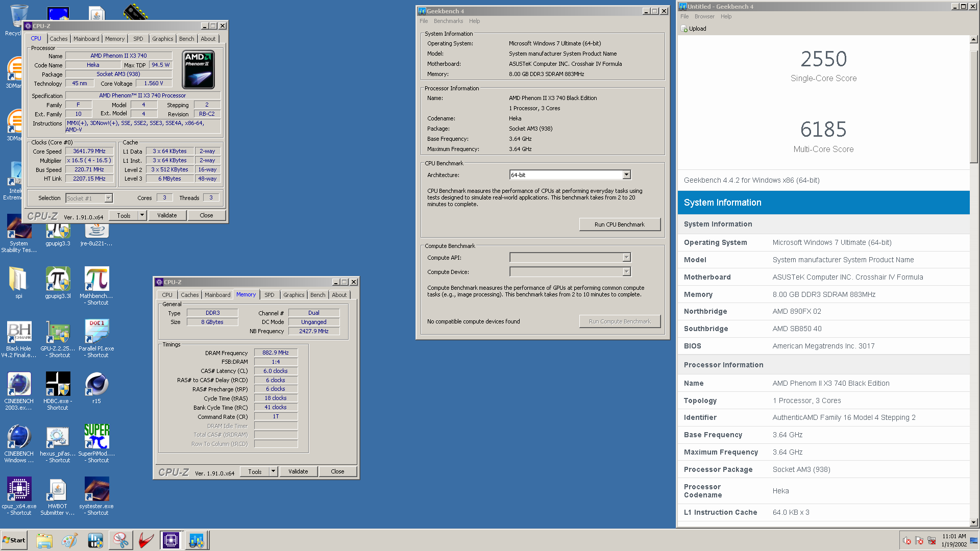The height and width of the screenshot is (551, 980).
Task: Open the GPU-Z.2.25 shortcut icon
Action: [58, 339]
